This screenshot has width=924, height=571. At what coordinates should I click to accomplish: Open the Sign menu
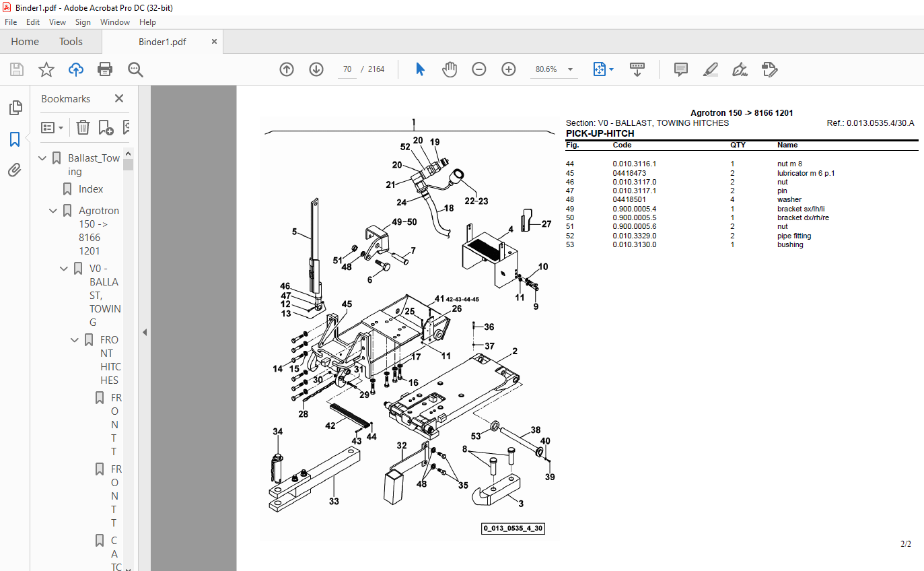tap(83, 22)
